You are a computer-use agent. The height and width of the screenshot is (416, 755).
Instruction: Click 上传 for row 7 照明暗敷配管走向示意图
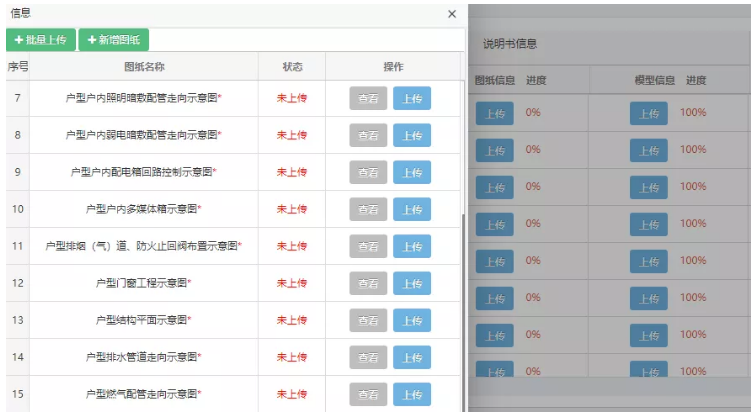(x=412, y=98)
